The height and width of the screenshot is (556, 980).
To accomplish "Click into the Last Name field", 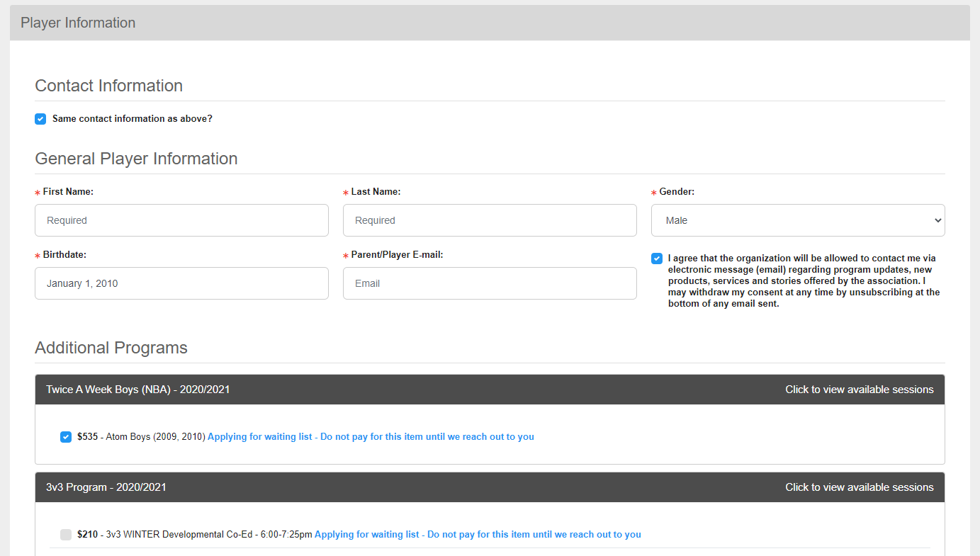I will click(490, 220).
